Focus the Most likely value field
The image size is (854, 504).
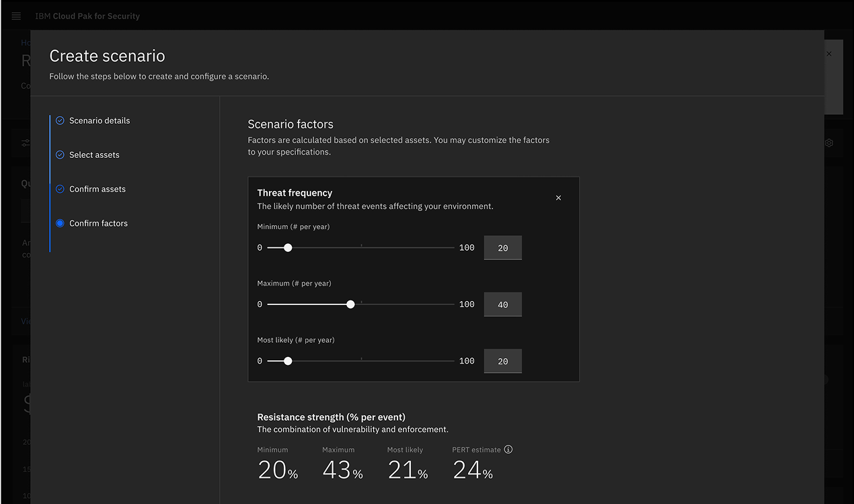[503, 361]
